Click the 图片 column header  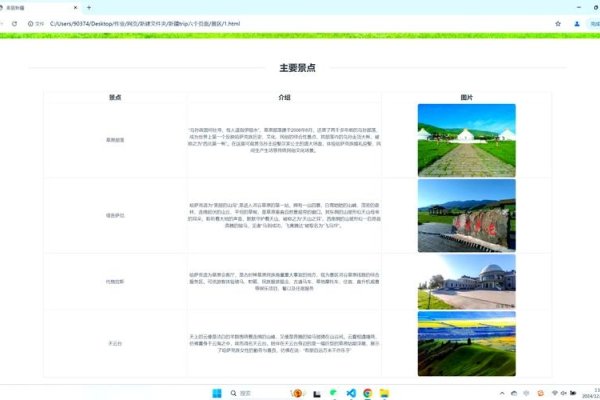click(466, 97)
